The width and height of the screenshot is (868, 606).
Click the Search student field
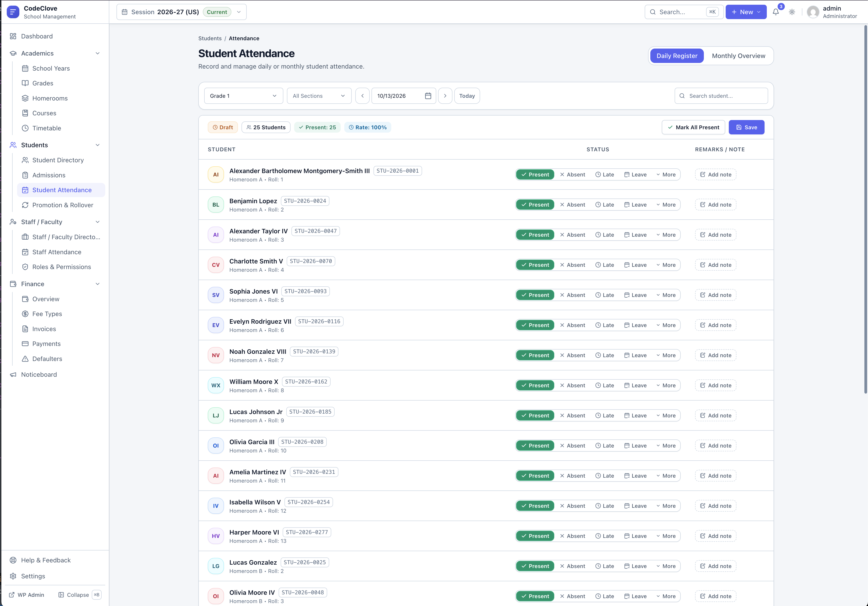click(721, 96)
